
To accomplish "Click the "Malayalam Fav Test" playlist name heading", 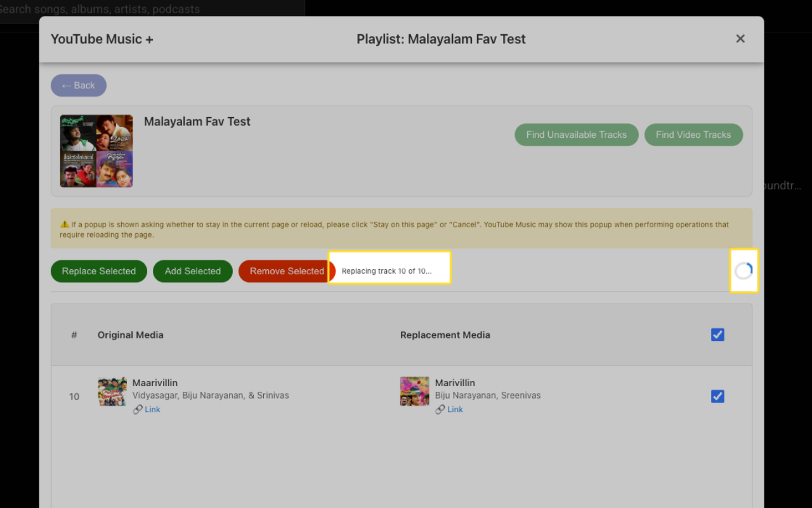I will 197,121.
